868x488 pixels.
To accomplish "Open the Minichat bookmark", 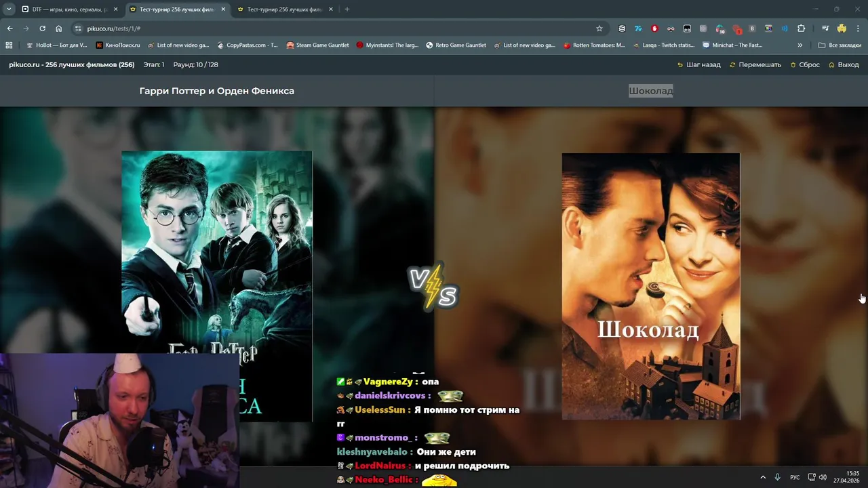I will (x=732, y=45).
